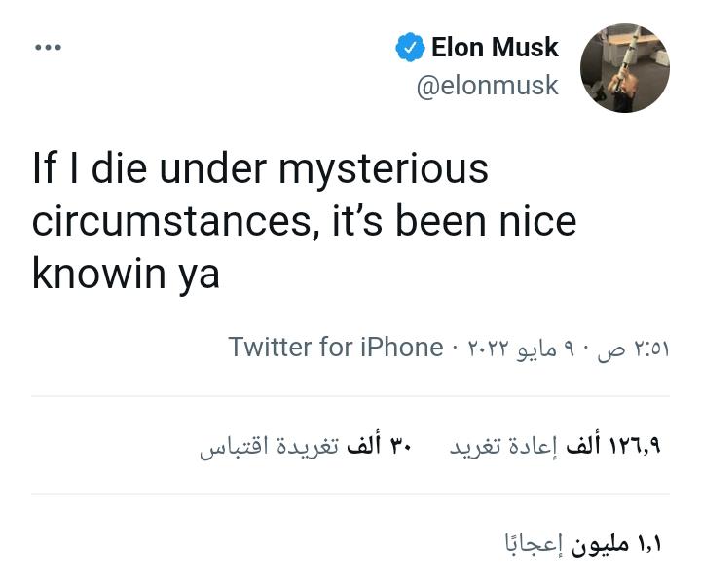Click the blue verified badge
701x588 pixels.
410,47
